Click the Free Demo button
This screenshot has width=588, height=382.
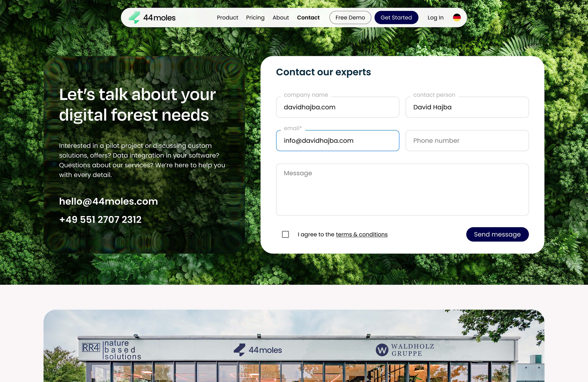click(x=350, y=18)
